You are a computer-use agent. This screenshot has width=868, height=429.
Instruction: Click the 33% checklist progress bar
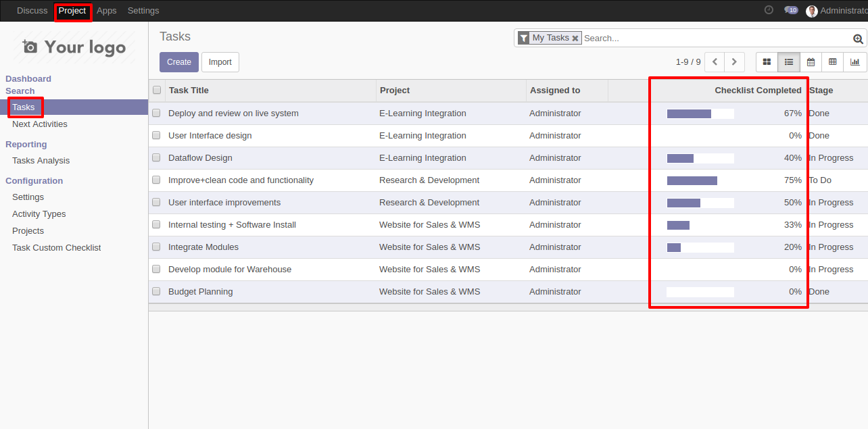[700, 225]
